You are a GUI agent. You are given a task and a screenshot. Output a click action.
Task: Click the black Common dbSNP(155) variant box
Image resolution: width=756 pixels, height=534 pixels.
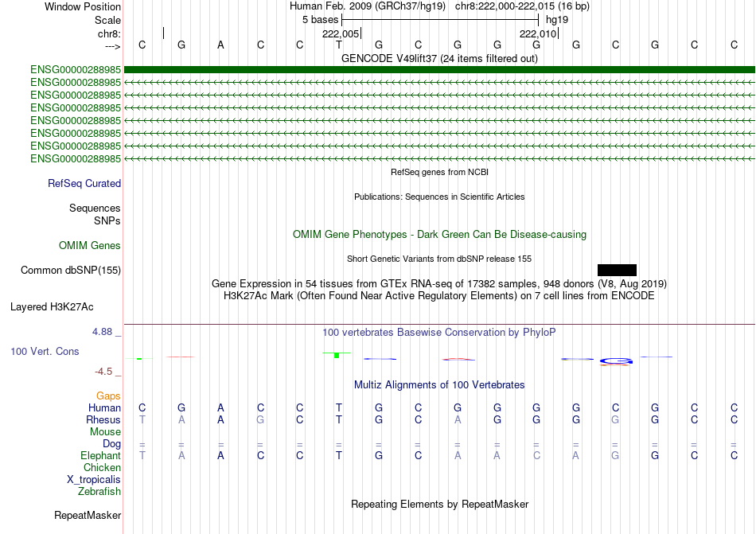tap(617, 270)
